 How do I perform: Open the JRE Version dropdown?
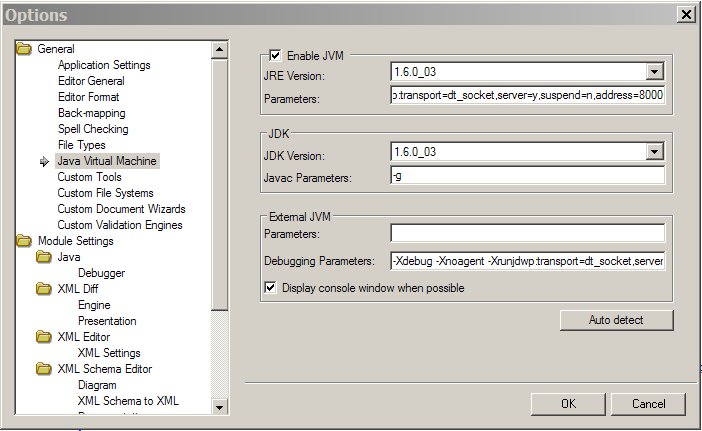pos(654,72)
